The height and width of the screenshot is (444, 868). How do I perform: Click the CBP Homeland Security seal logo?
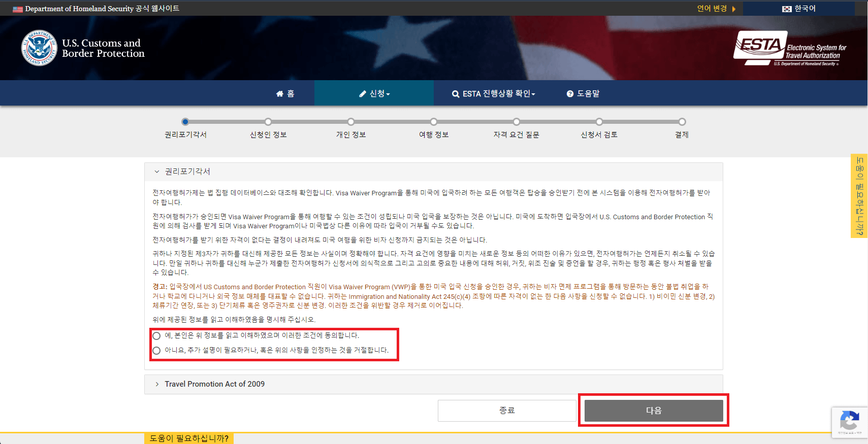39,48
